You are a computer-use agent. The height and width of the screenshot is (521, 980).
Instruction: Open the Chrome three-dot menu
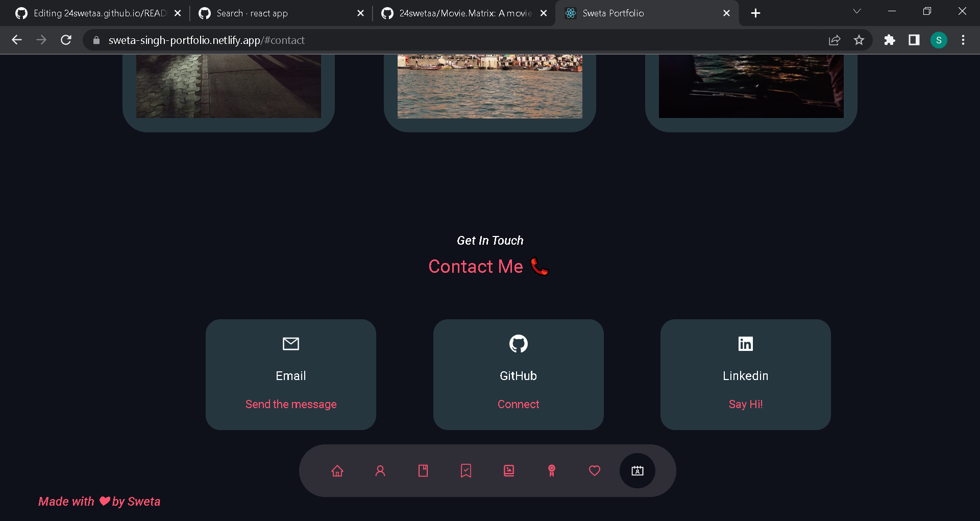point(963,40)
